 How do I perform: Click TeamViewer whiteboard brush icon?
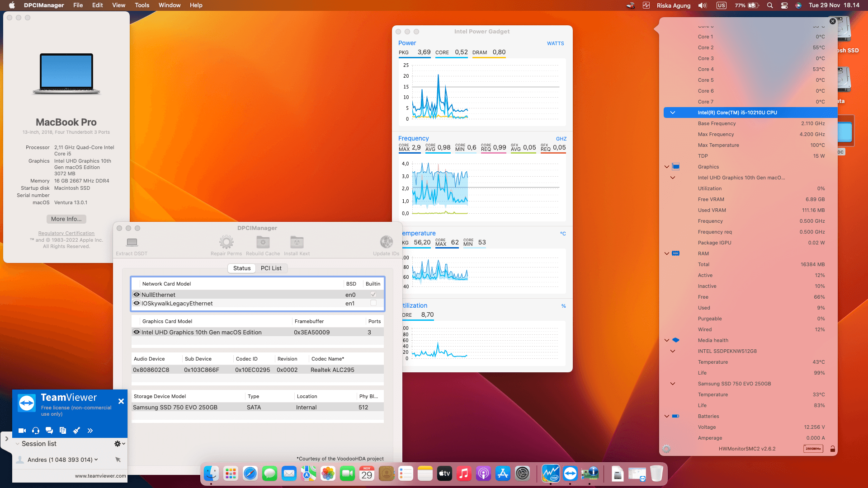click(76, 431)
